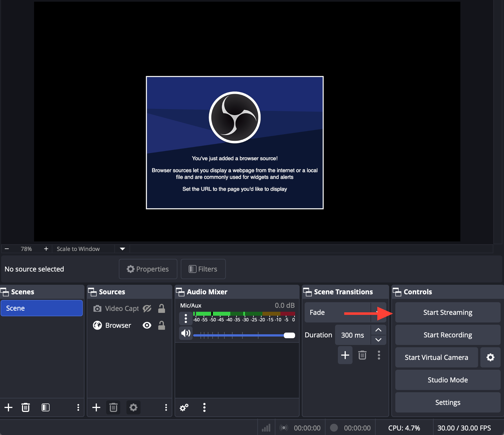Screen dimensions: 504x435
Task: Open scene filters icon in Scenes panel
Action: [46, 407]
